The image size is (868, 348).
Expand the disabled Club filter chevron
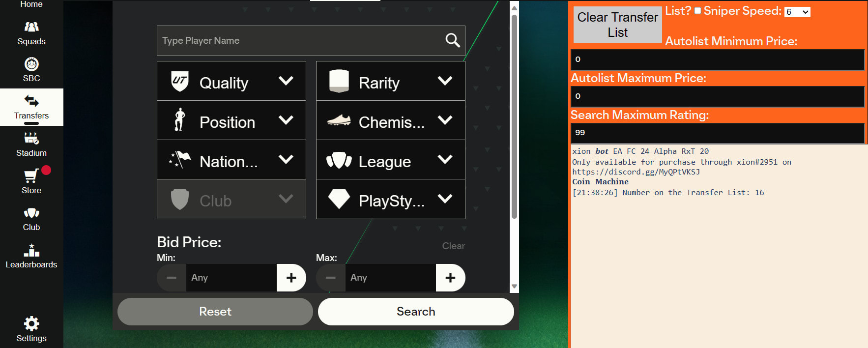pyautogui.click(x=286, y=199)
